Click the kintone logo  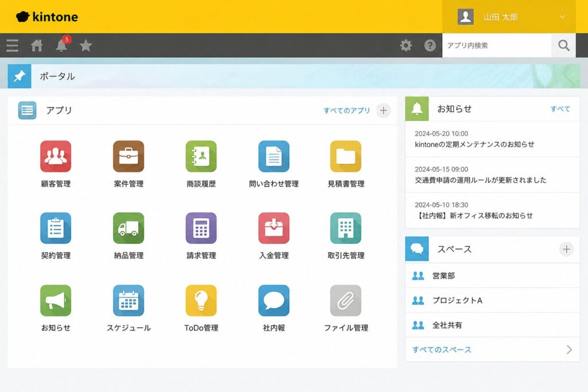click(47, 17)
